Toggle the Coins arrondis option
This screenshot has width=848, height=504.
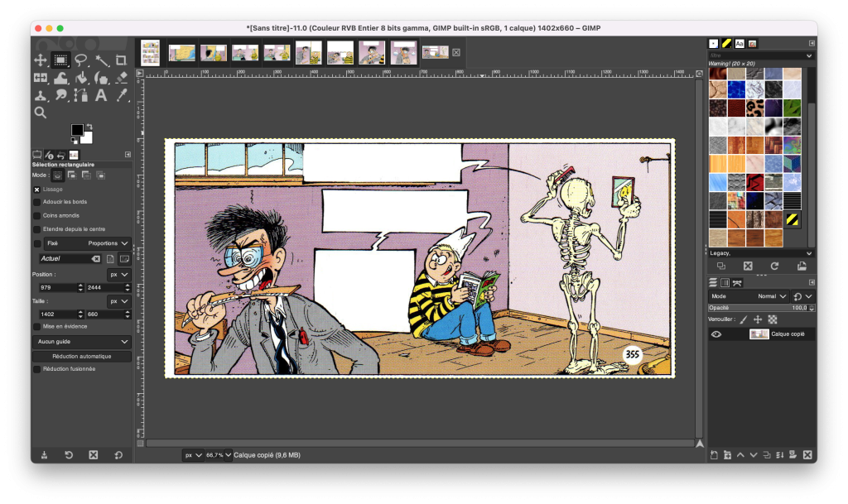(36, 216)
